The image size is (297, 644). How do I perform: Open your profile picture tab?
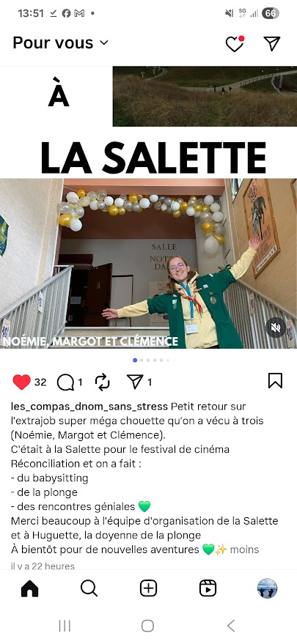(268, 588)
